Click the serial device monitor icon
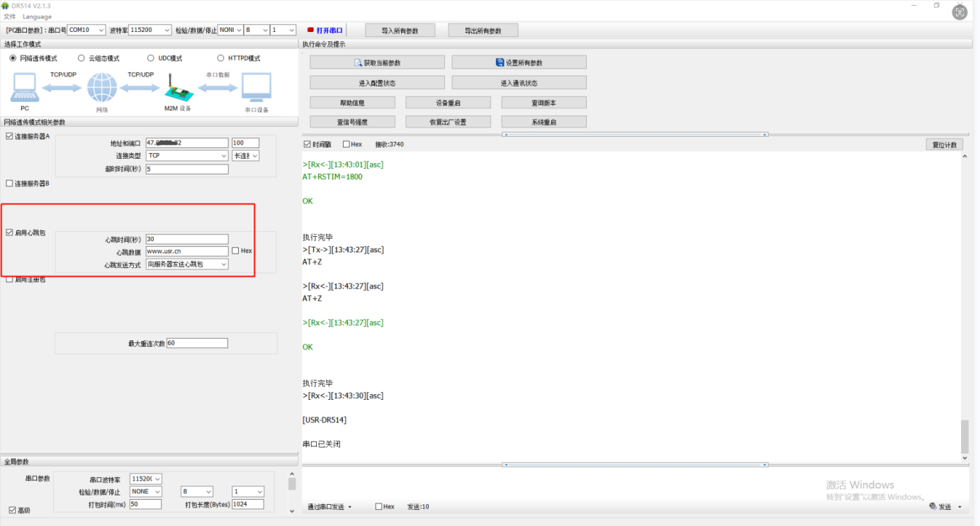The image size is (980, 526). [256, 88]
